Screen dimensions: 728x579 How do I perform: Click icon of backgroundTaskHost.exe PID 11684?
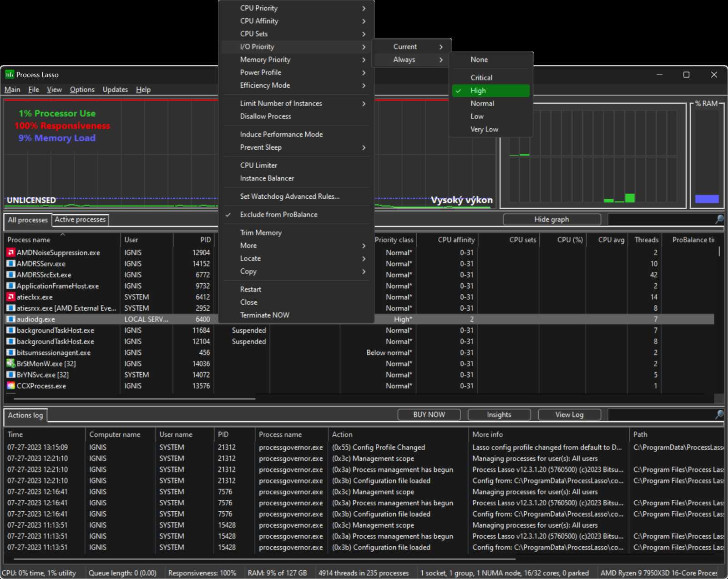[x=10, y=330]
